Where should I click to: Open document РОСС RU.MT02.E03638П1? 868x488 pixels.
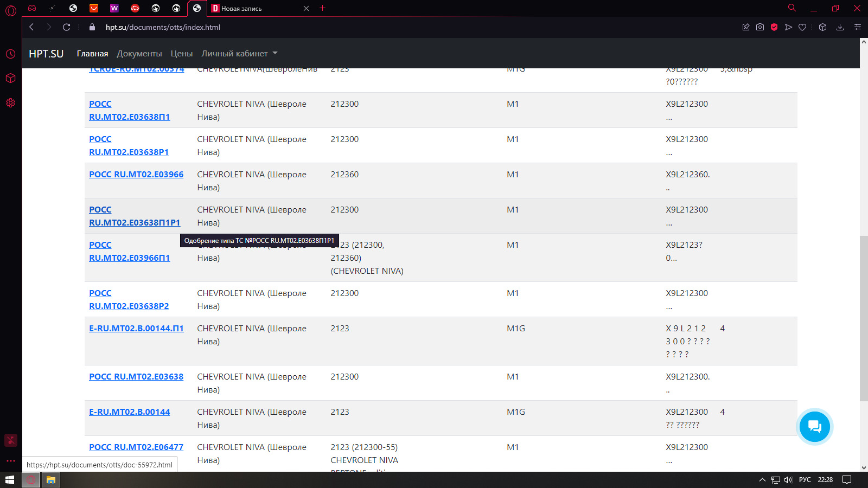pos(130,111)
